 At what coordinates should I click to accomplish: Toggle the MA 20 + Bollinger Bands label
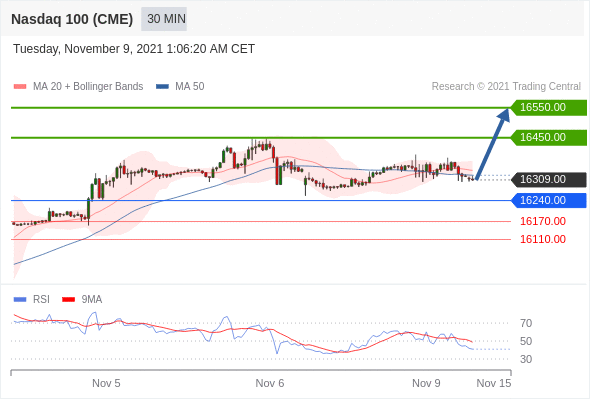(88, 87)
